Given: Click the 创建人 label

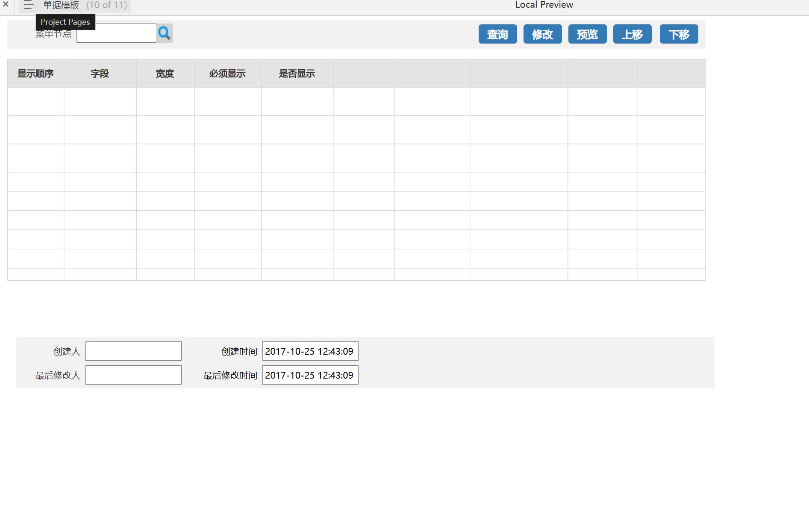Looking at the screenshot, I should (67, 351).
